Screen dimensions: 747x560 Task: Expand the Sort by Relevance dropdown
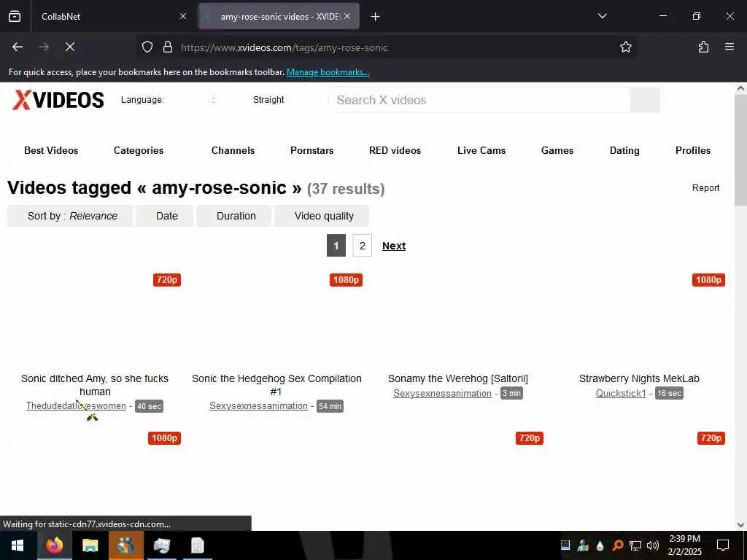coord(70,216)
